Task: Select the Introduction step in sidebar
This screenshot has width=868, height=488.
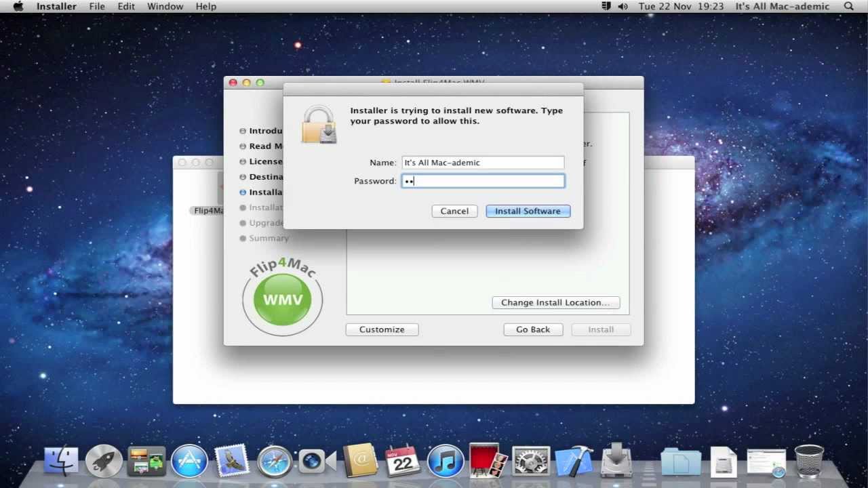Action: tap(262, 131)
